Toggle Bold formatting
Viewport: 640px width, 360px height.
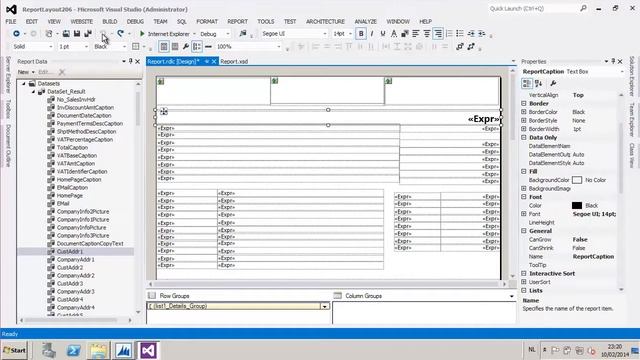point(361,33)
